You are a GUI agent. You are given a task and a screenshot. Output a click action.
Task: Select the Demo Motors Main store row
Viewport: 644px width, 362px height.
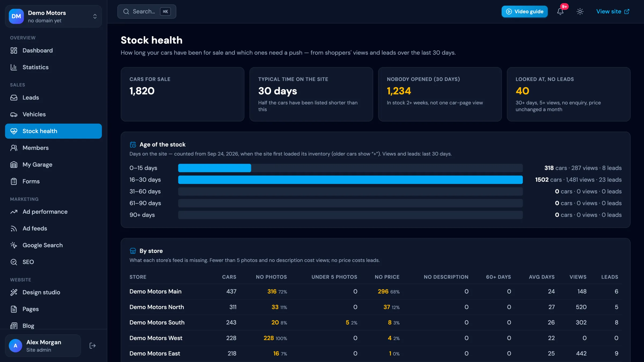pos(375,291)
